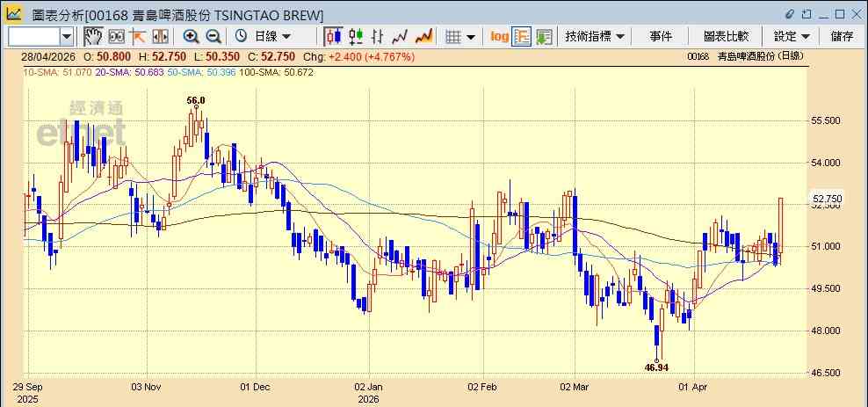Open the 技術指標 dropdown menu
This screenshot has height=407, width=868.
(x=594, y=37)
